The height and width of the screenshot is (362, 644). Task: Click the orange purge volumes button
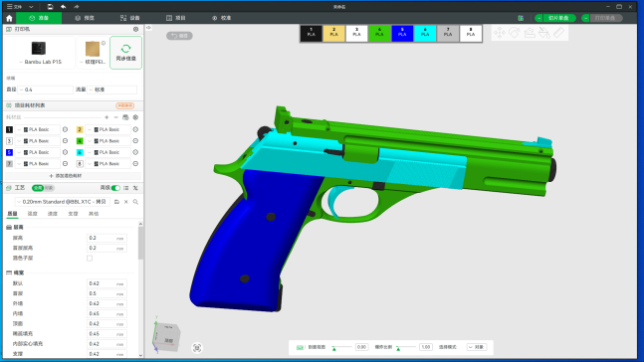pyautogui.click(x=124, y=105)
